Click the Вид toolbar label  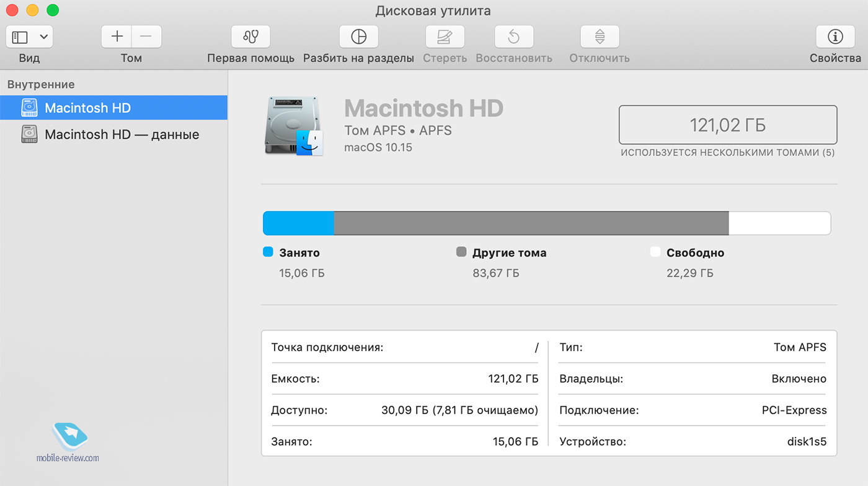pyautogui.click(x=29, y=58)
